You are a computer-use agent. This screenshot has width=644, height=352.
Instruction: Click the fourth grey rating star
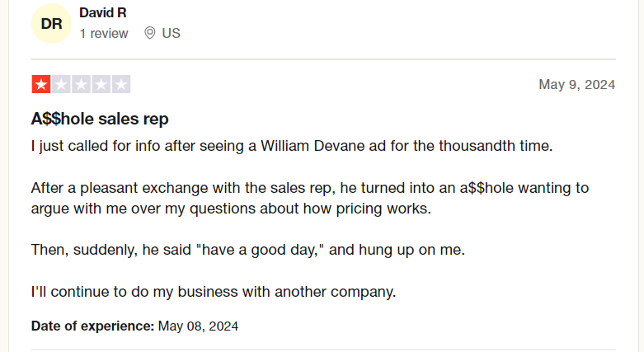pyautogui.click(x=101, y=84)
